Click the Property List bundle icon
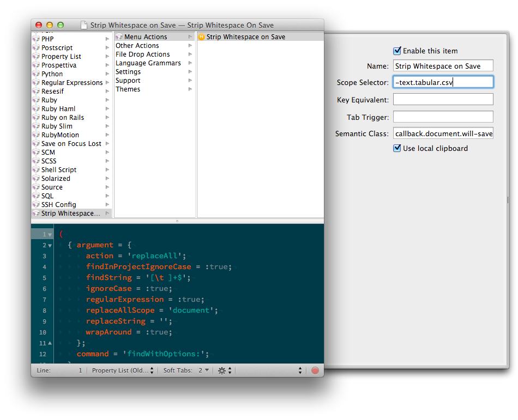This screenshot has width=518, height=420. click(36, 57)
